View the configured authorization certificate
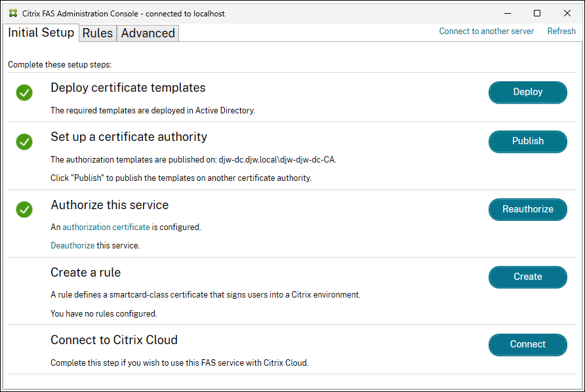Screen dimensions: 585x392 point(106,227)
